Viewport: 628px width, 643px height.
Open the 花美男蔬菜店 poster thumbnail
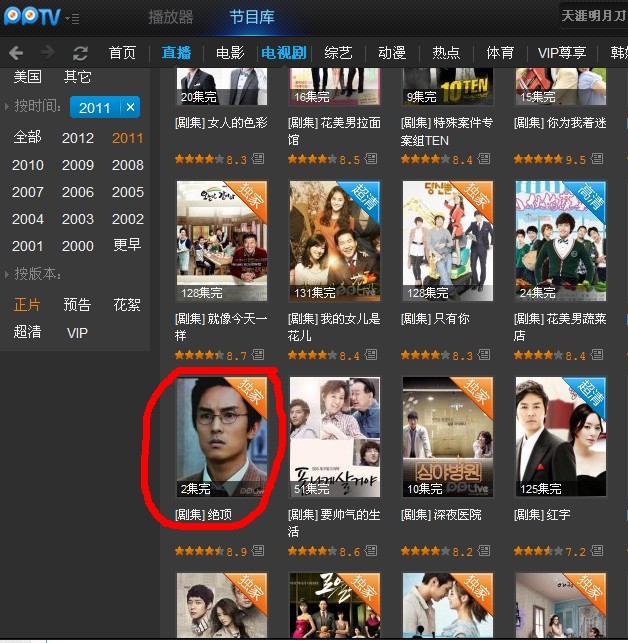click(561, 241)
